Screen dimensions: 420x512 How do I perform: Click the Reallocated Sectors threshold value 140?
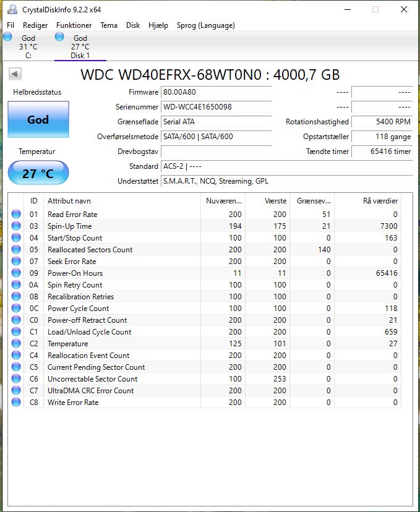[x=324, y=249]
